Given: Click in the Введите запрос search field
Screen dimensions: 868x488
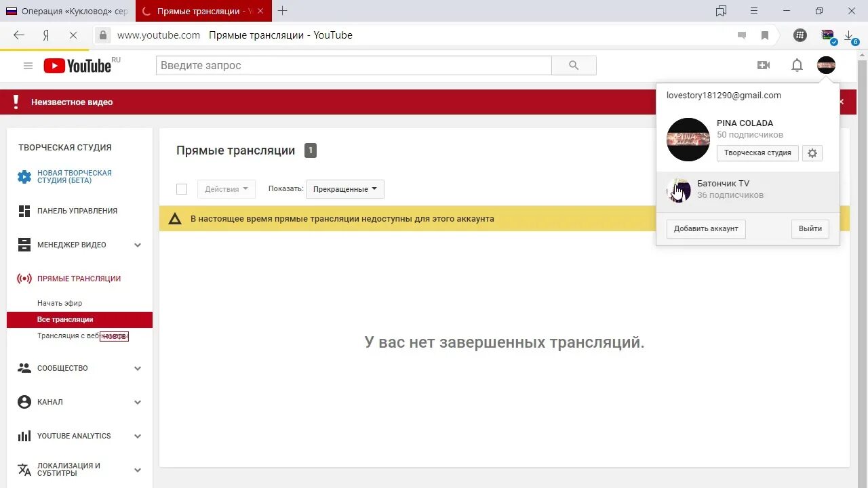Looking at the screenshot, I should click(x=354, y=66).
